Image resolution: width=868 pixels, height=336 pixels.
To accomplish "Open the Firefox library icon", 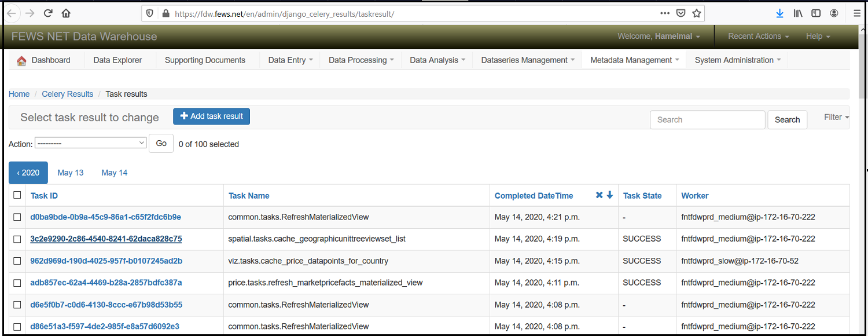I will pos(798,13).
